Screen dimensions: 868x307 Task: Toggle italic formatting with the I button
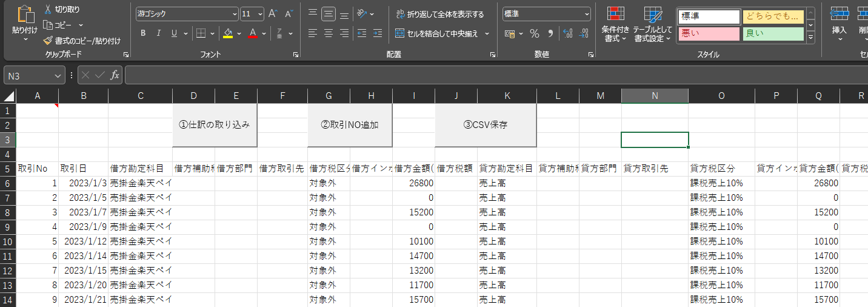coord(159,33)
